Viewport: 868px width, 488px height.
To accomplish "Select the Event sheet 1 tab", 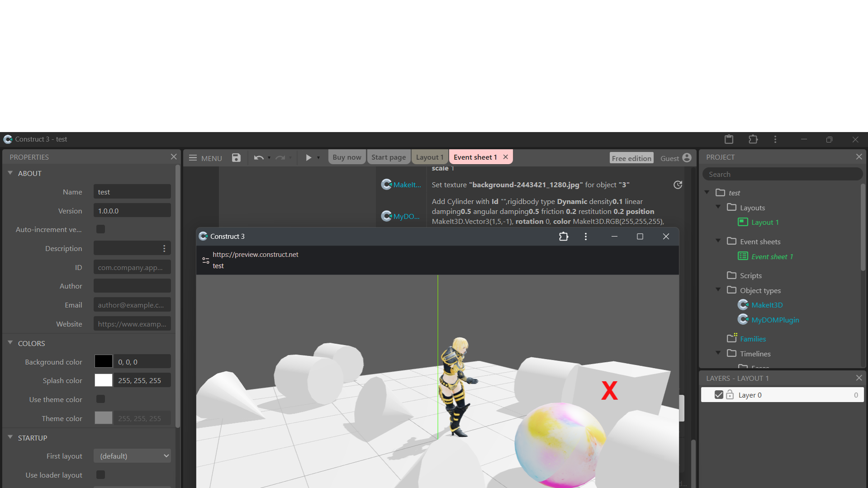I will coord(475,157).
